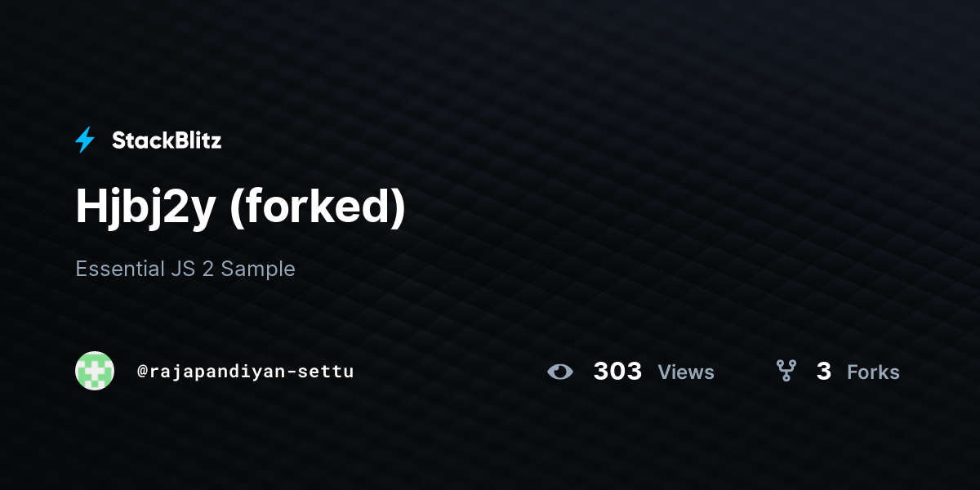The height and width of the screenshot is (490, 980).
Task: Click the Views label
Action: [x=686, y=372]
